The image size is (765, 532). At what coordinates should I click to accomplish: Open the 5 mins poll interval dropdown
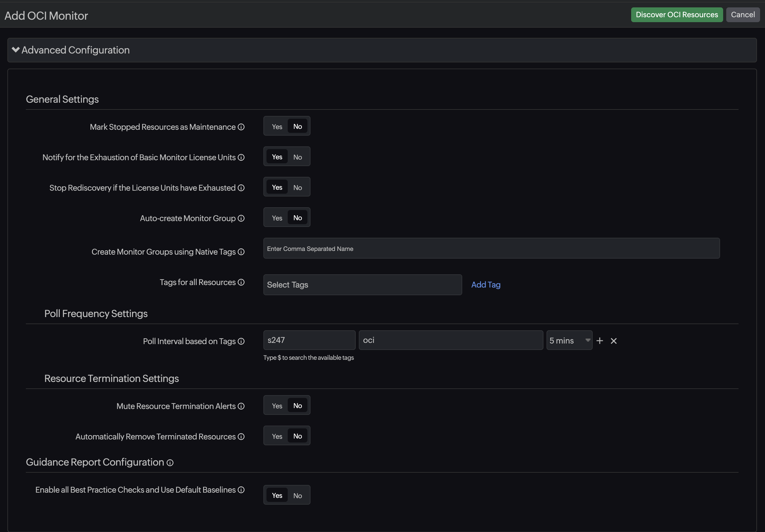(569, 340)
